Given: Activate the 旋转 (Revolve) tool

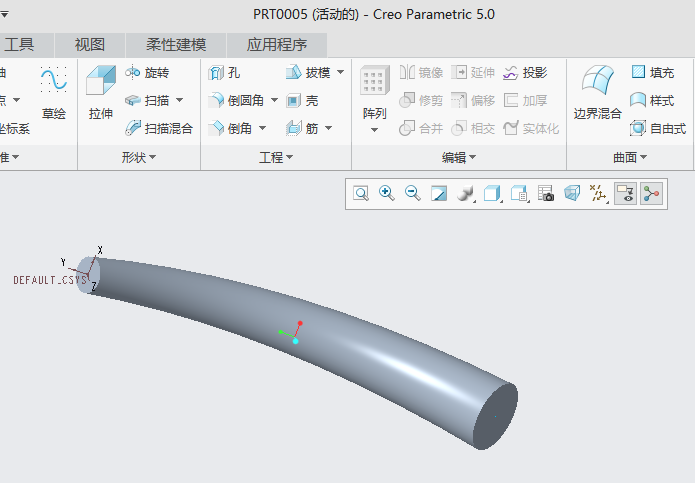Looking at the screenshot, I should click(148, 72).
